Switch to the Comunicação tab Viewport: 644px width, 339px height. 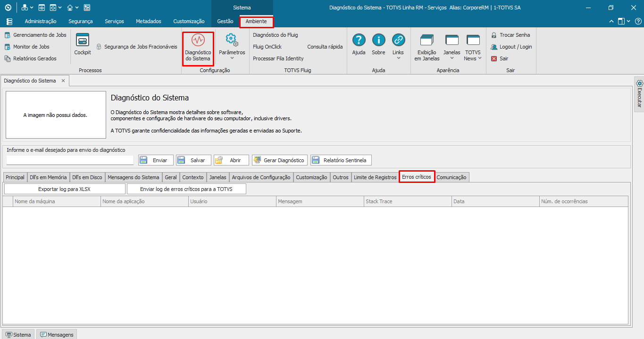coord(452,177)
